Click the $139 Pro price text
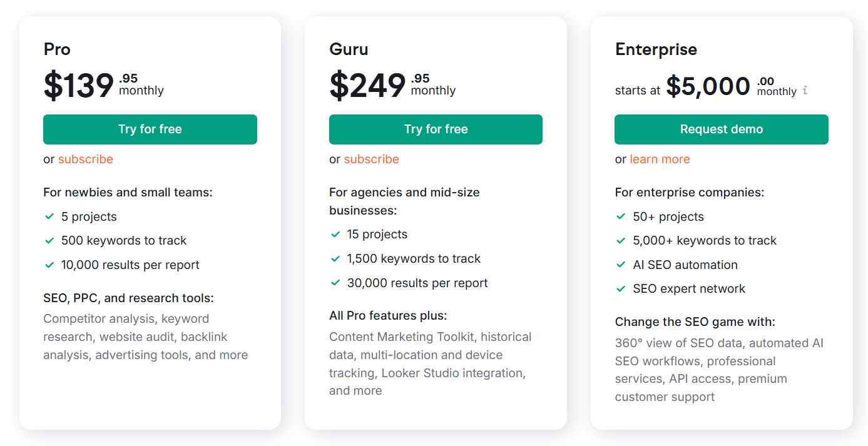This screenshot has height=446, width=868. pyautogui.click(x=79, y=86)
